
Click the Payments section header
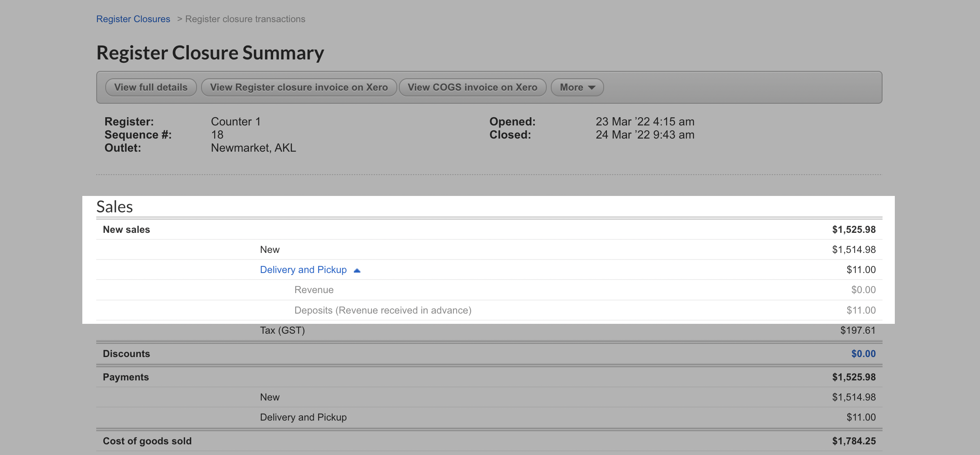point(126,377)
